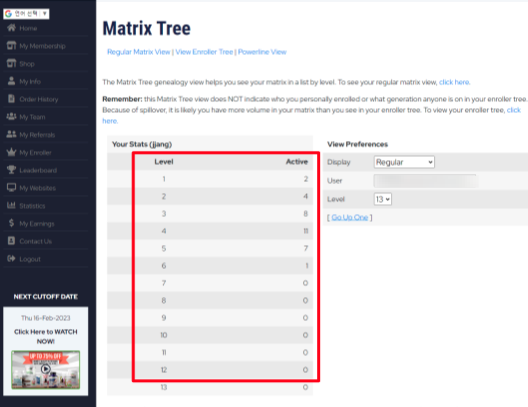Viewport: 528px width, 407px height.
Task: Click Logout in the sidebar
Action: (30, 259)
